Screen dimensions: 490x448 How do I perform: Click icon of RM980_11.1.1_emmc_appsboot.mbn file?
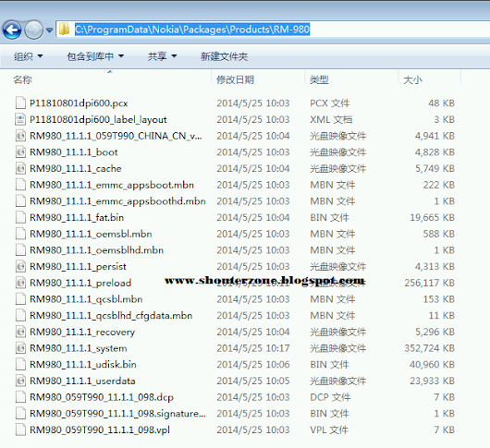pyautogui.click(x=20, y=185)
